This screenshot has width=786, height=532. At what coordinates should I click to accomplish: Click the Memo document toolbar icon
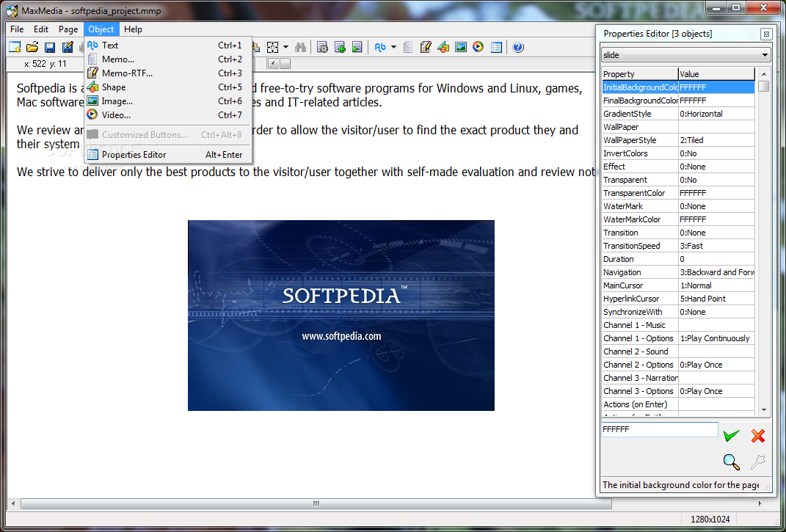[408, 47]
